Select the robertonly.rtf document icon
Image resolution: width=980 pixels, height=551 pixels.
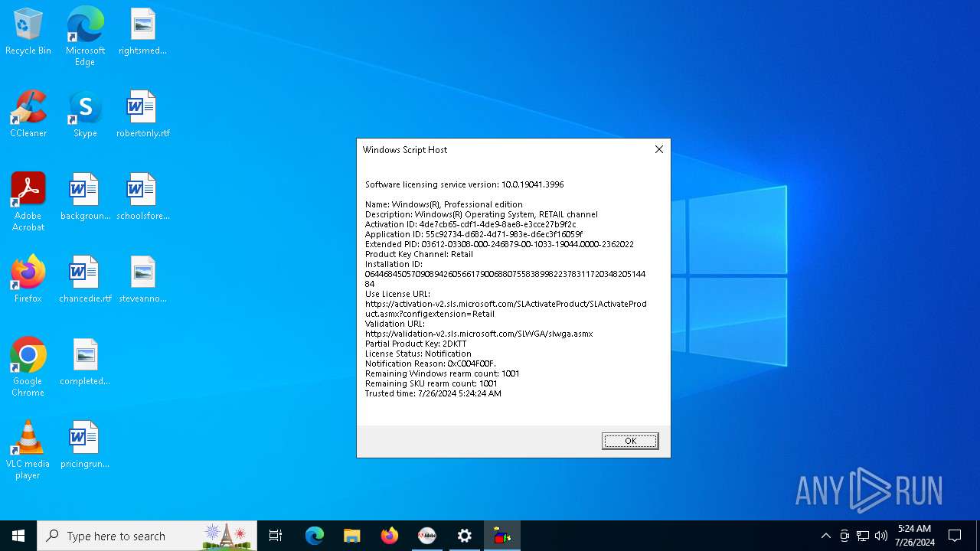142,115
